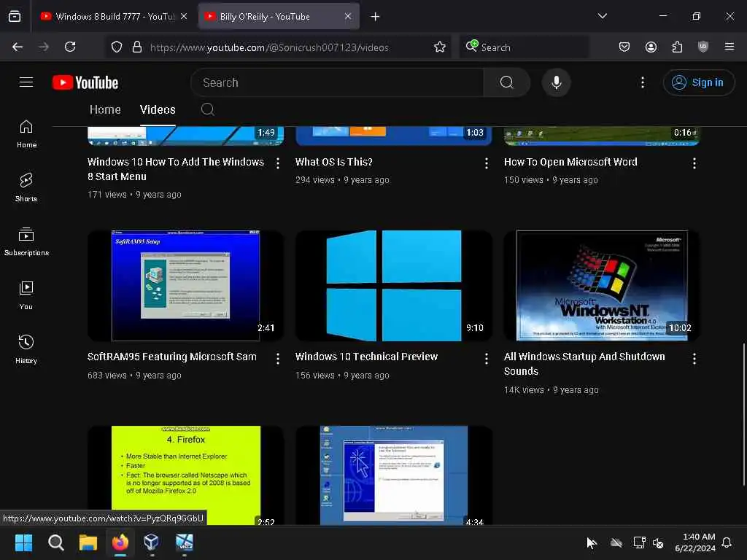View site security padlock info
The height and width of the screenshot is (560, 747).
coord(137,47)
